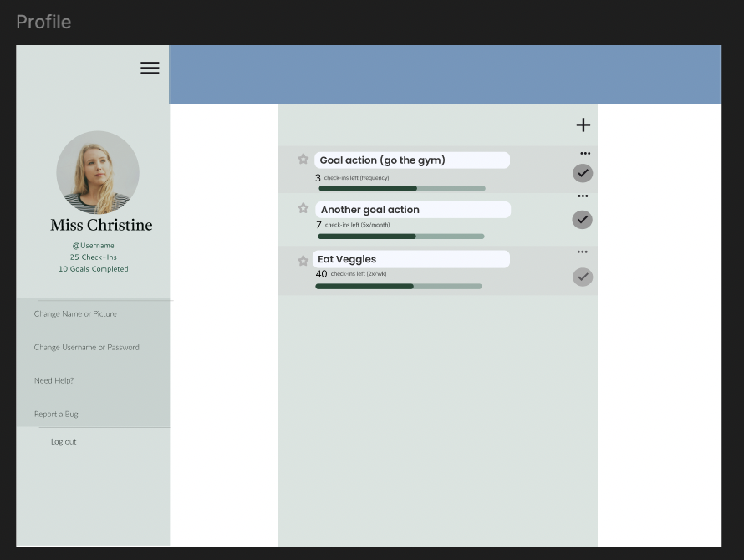Select the 'Eat Veggies' title field

pyautogui.click(x=411, y=259)
